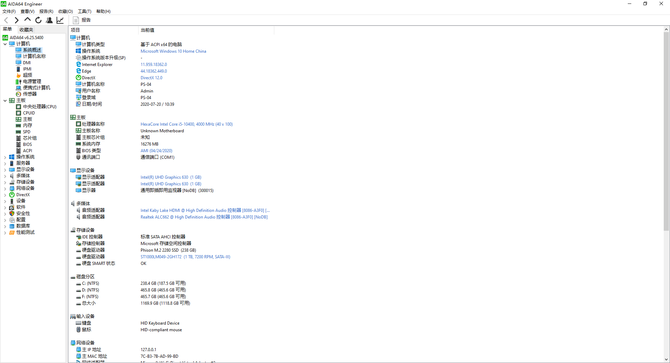Open the DirectX 12.0 value link
This screenshot has width=670, height=363.
151,78
